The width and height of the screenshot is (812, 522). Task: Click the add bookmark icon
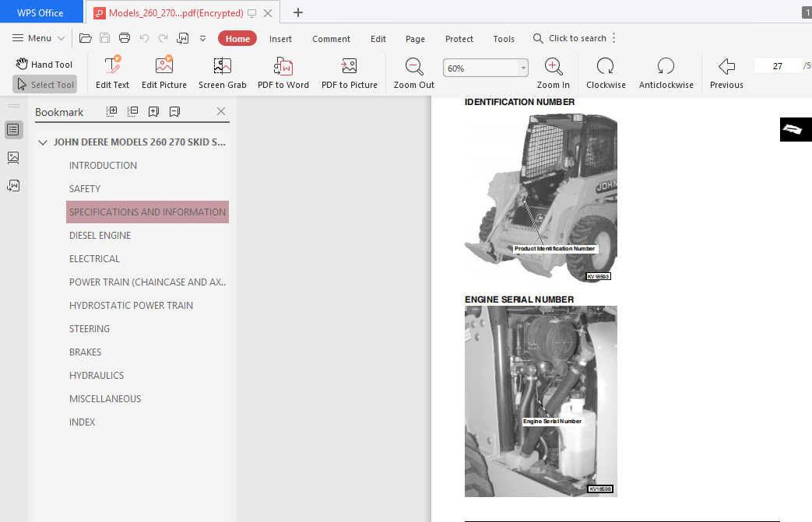point(154,111)
